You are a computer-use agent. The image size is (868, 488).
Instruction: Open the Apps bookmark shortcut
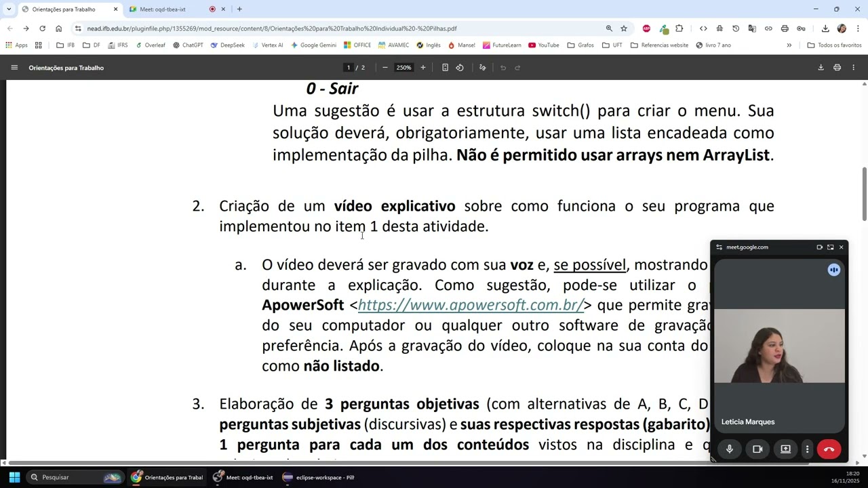(x=16, y=45)
